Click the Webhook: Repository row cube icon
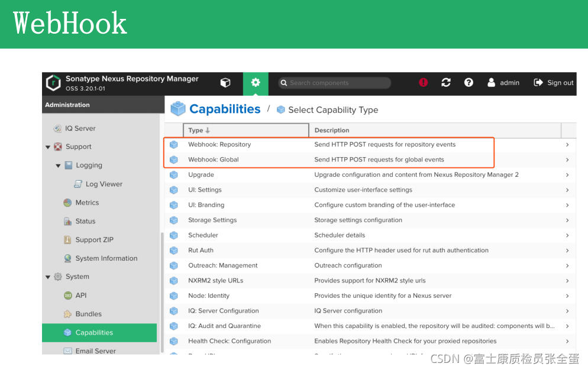The height and width of the screenshot is (370, 588). coord(174,145)
